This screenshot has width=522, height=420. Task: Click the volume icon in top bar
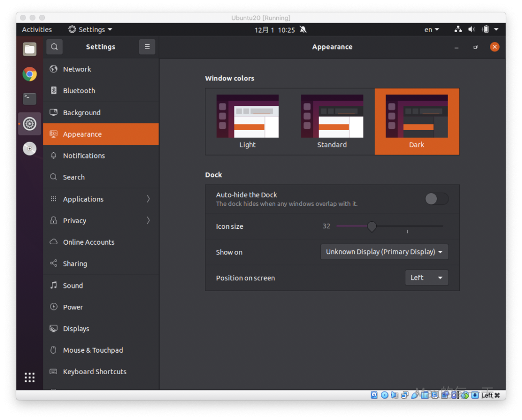472,30
